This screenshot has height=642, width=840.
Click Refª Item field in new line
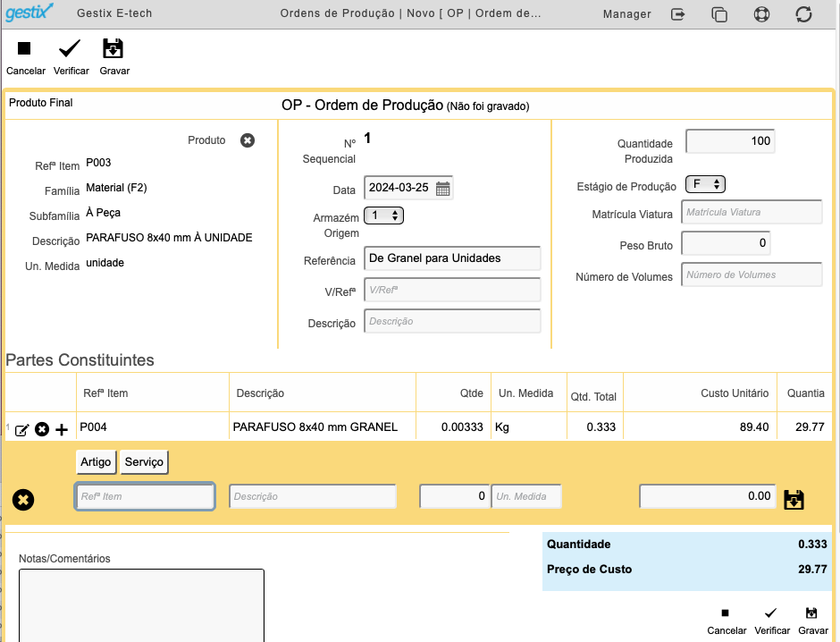(145, 496)
